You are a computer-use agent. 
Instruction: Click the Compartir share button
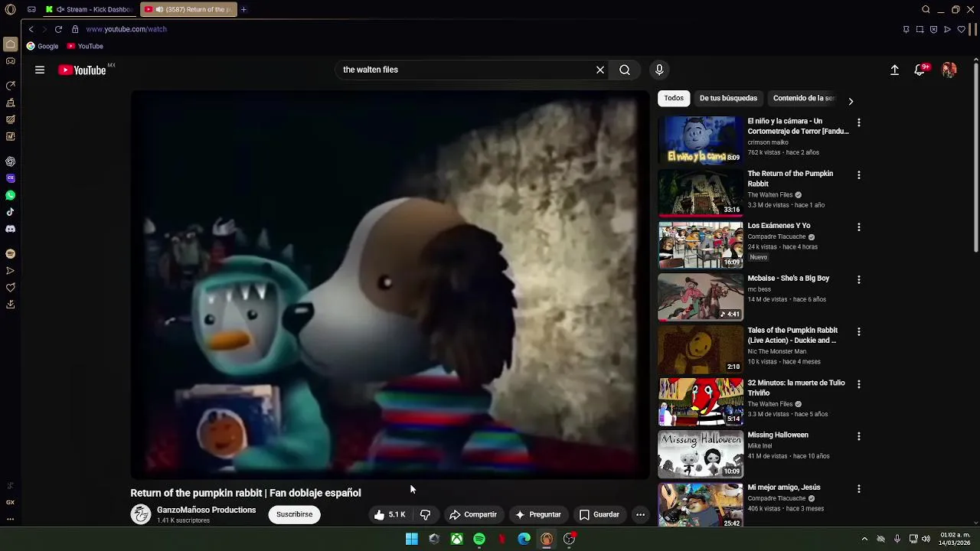click(473, 515)
